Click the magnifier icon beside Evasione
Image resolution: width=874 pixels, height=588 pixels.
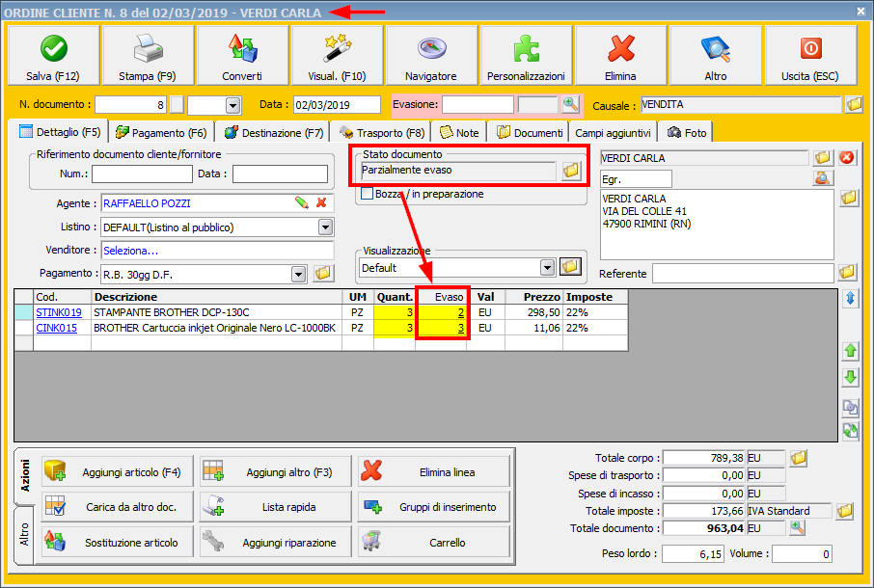570,104
